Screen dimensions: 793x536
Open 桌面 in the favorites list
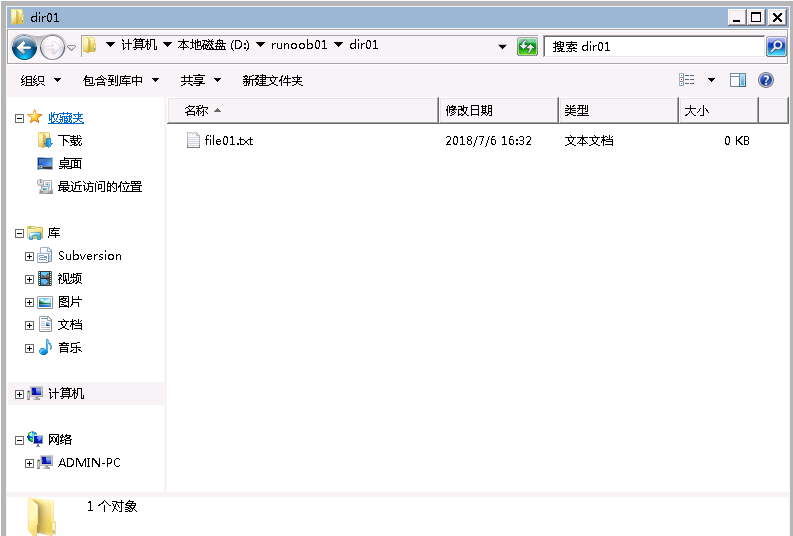click(x=69, y=164)
